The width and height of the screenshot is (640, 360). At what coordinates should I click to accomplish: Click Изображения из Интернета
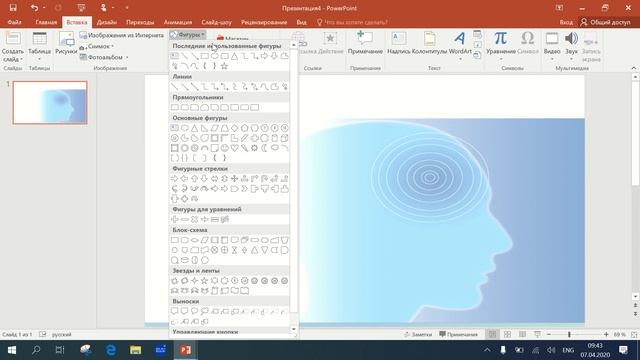122,36
